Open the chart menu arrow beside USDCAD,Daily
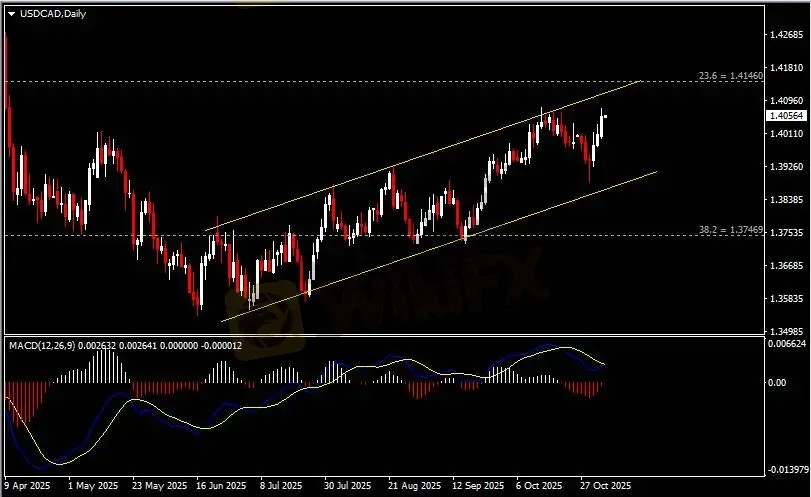This screenshot has height=497, width=811. [11, 11]
